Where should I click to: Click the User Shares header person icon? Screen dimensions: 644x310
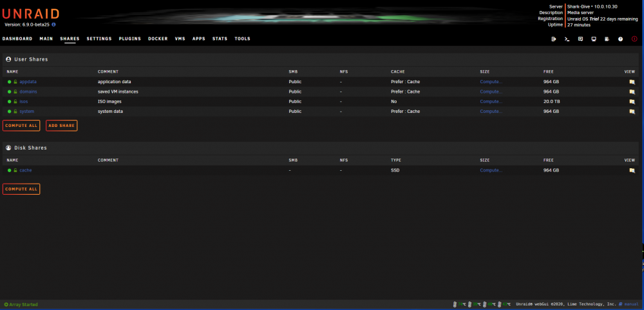(8, 59)
